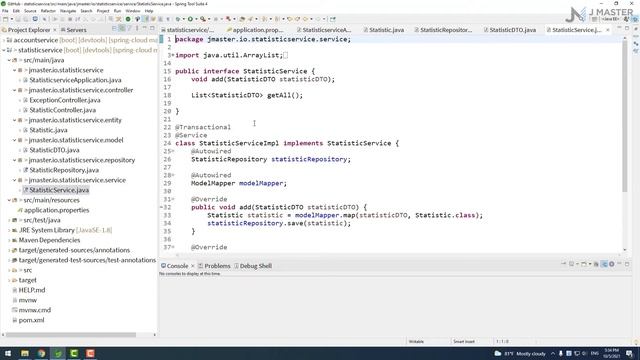Screen dimensions: 640x360
Task: Expand folded imports at line 3
Action: (x=173, y=55)
